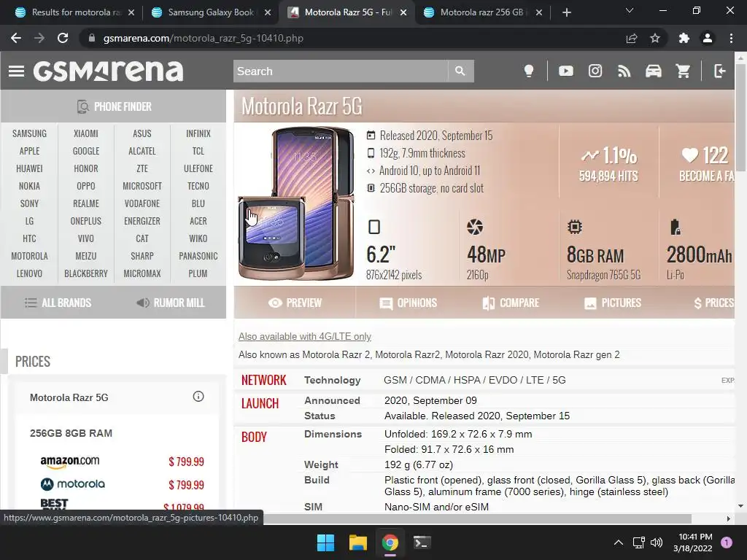The width and height of the screenshot is (747, 560).
Task: Open the All Brands list
Action: pyautogui.click(x=58, y=303)
